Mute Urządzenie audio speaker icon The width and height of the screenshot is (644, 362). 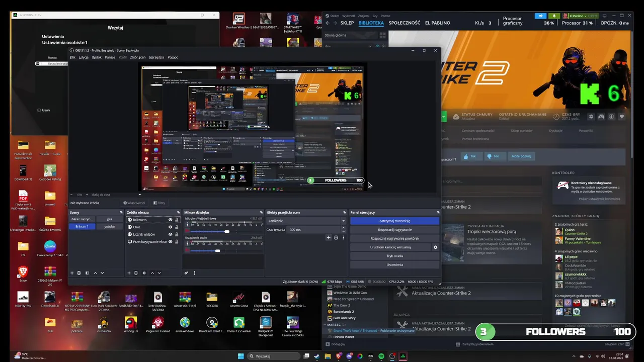pyautogui.click(x=187, y=250)
